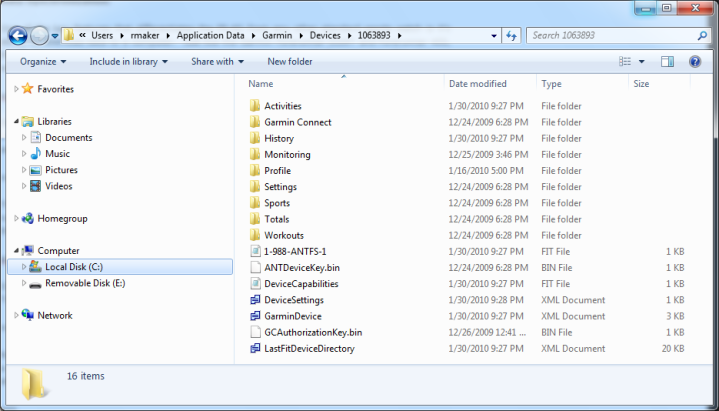Select the GarminDevice XML file icon

click(x=255, y=316)
